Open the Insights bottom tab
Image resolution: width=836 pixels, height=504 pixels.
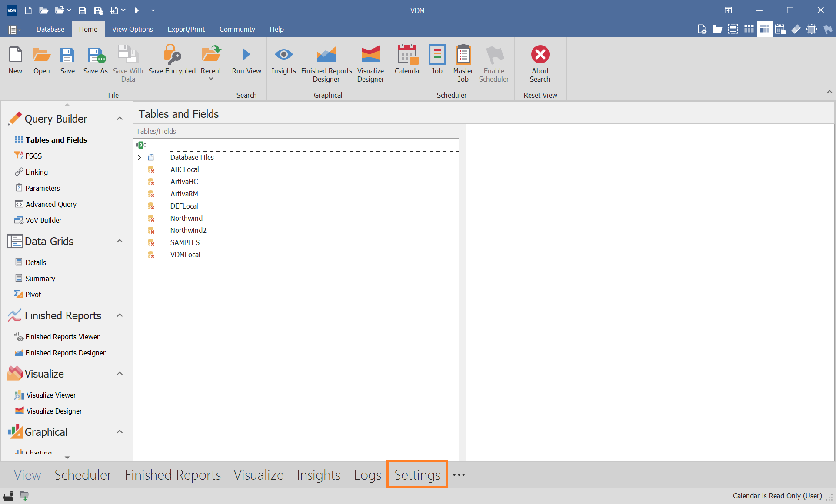point(319,474)
